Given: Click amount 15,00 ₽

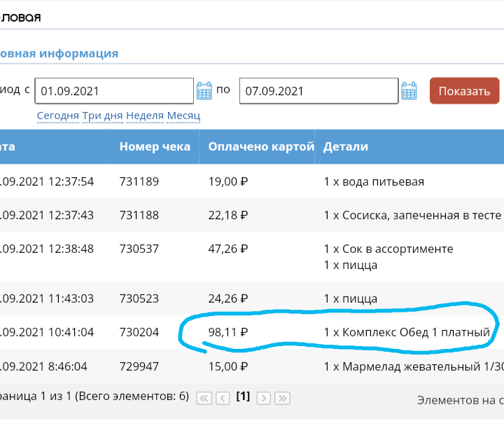Looking at the screenshot, I should [228, 367].
